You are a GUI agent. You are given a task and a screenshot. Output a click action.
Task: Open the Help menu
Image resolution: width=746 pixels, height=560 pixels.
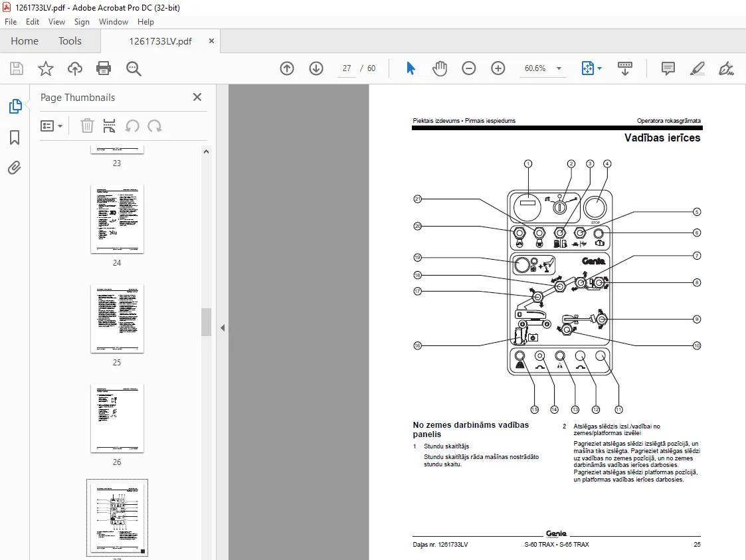point(145,22)
